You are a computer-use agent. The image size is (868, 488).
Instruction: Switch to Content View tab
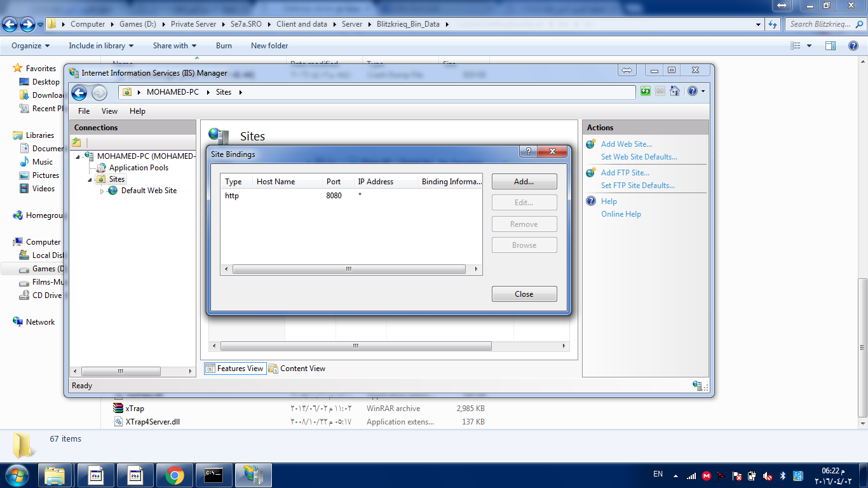click(297, 369)
